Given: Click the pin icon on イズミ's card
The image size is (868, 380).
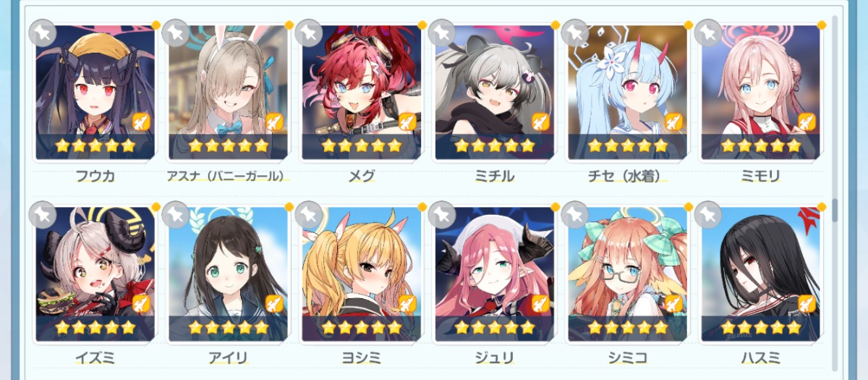Looking at the screenshot, I should point(43,215).
